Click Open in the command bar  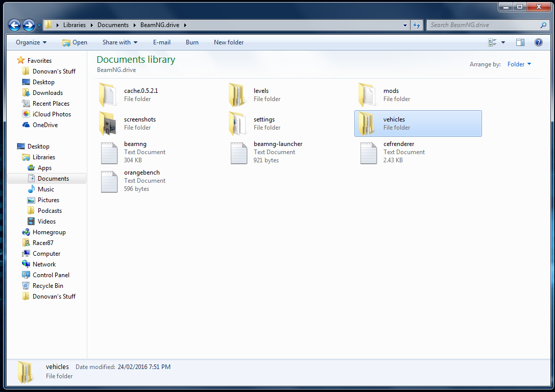click(x=75, y=42)
